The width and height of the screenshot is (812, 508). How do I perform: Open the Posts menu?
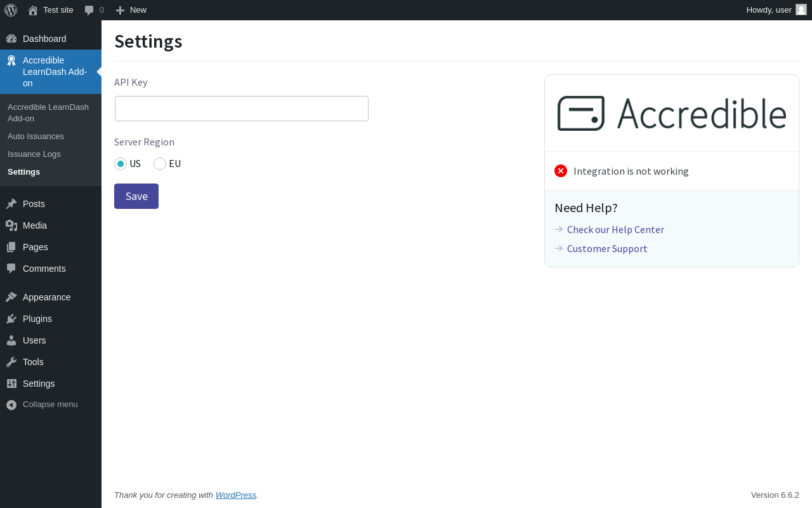[x=51, y=204]
